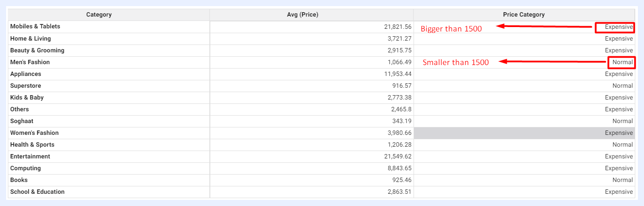
Task: Click the highlighted Expensive cell for Women's Fashion
Action: pos(524,133)
